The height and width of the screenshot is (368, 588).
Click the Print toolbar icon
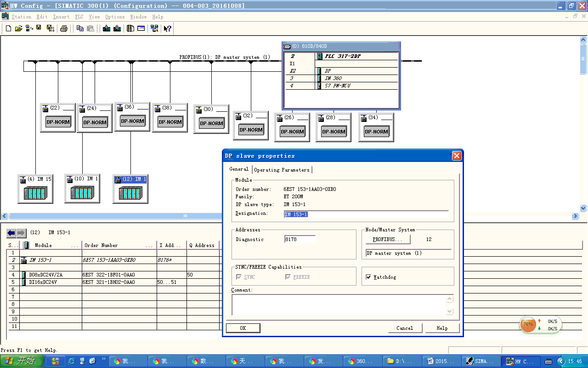pos(64,29)
